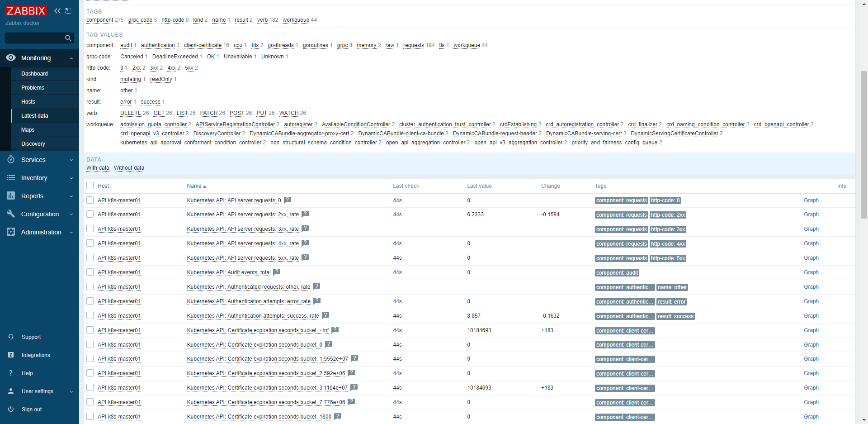Open the Latest data menu item
868x424 pixels.
(x=45, y=115)
